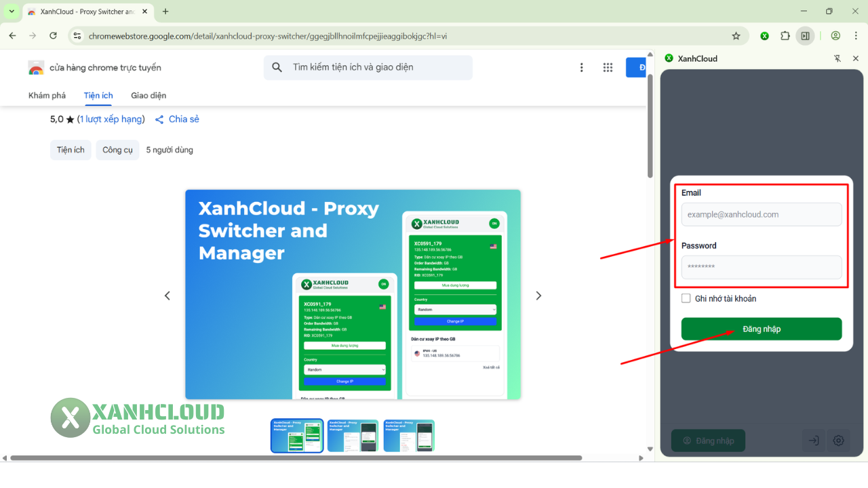Reload the current page
868x488 pixels.
(53, 36)
